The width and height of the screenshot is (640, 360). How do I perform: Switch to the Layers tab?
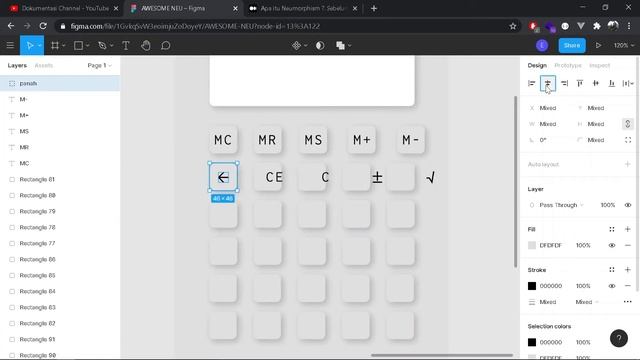click(17, 65)
